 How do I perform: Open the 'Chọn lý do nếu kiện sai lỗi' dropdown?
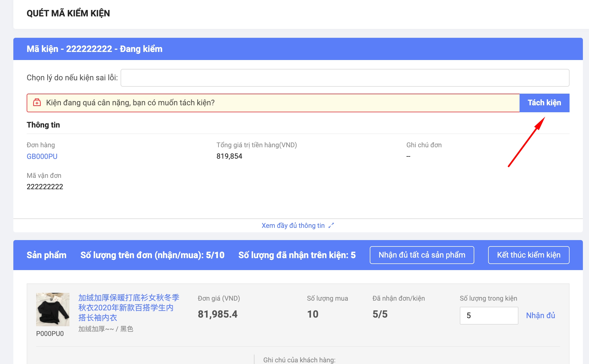(x=345, y=78)
